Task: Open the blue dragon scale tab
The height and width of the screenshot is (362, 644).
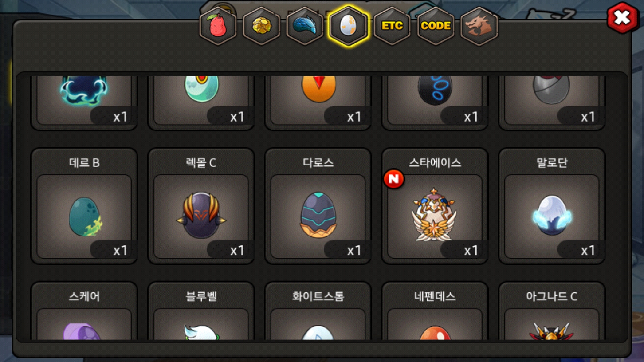Action: tap(305, 26)
